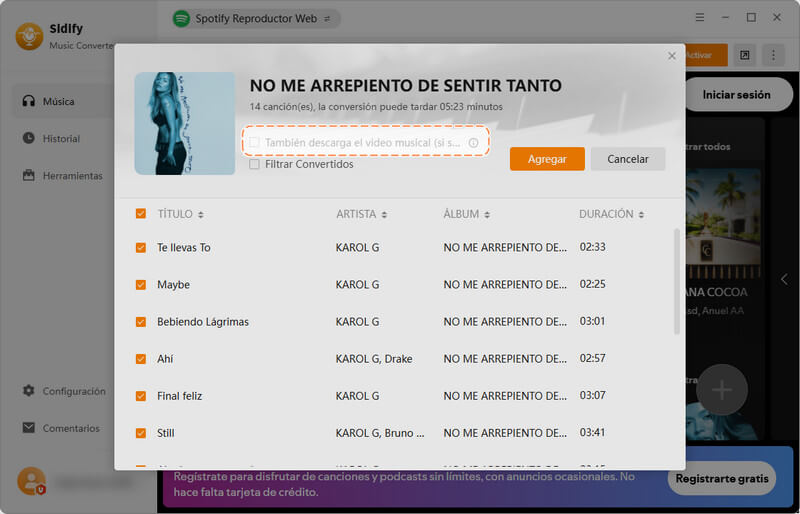Click the Final feliz title text
Image resolution: width=800 pixels, height=514 pixels.
pyautogui.click(x=180, y=396)
